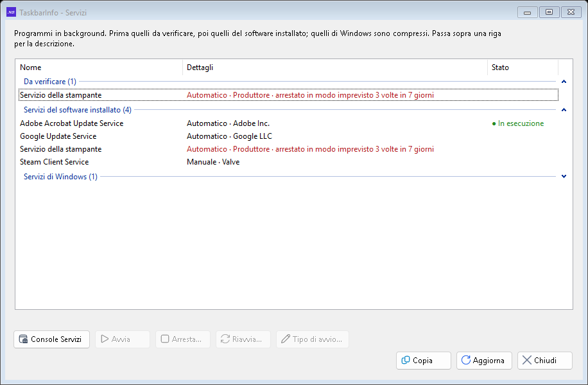Collapse the Da verificare (1) group chevron
Screen dimensions: 588x385
pos(564,82)
